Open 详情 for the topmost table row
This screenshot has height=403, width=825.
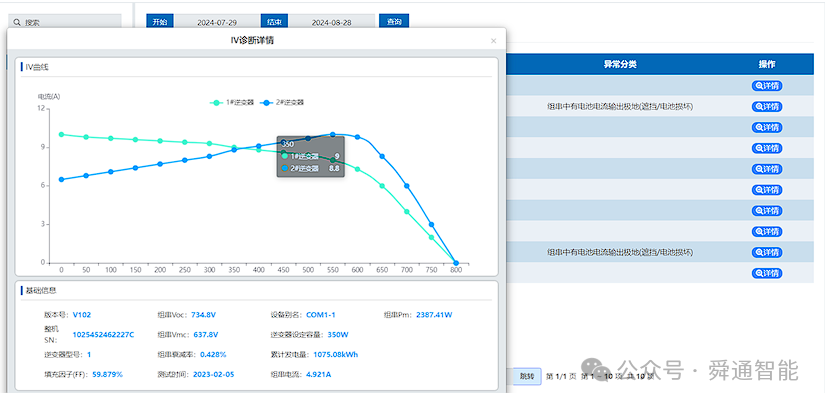[767, 86]
